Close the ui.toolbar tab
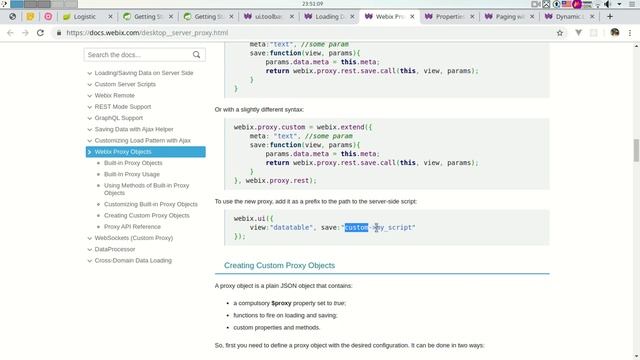The height and width of the screenshot is (360, 640). click(x=292, y=16)
